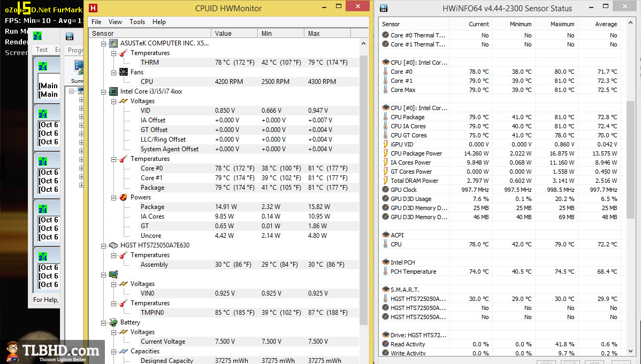Click the Intel PCH group icon
The image size is (641, 364).
385,262
